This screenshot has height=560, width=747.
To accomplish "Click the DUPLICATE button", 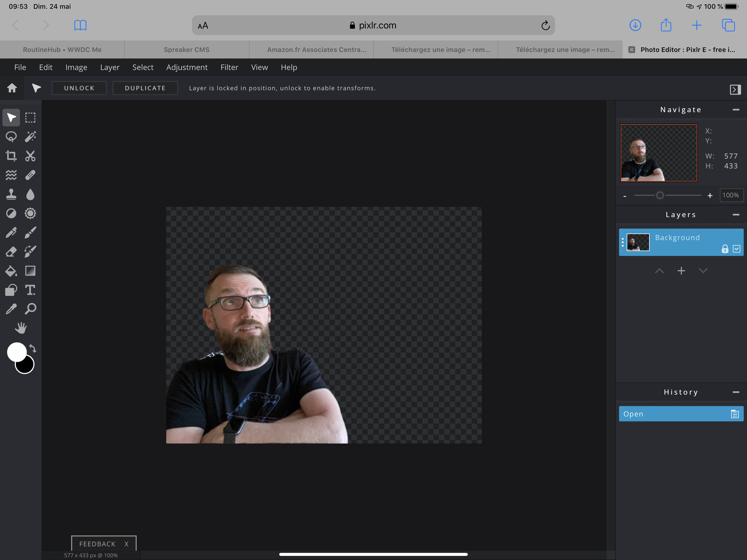I will click(x=145, y=88).
